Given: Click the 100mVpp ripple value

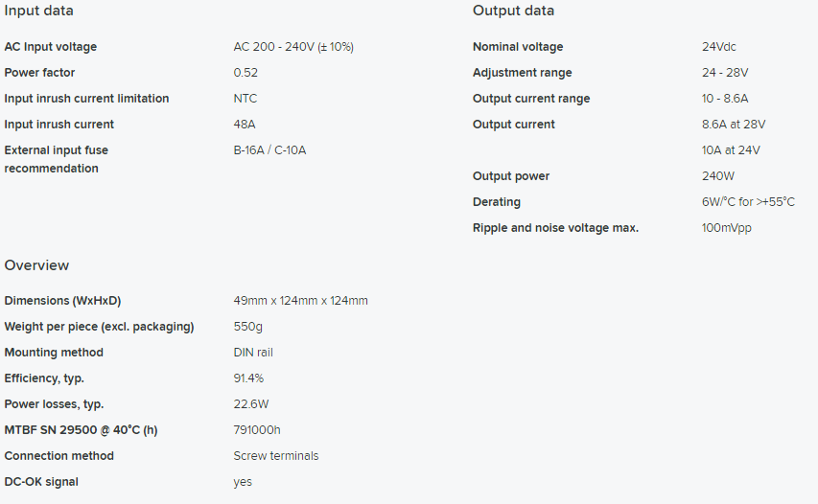Looking at the screenshot, I should coord(727,228).
